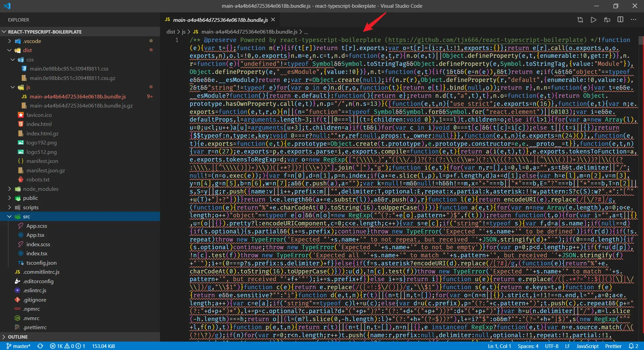Click the JavaScript language mode button
Viewport: 644px width, 350px height.
587,346
